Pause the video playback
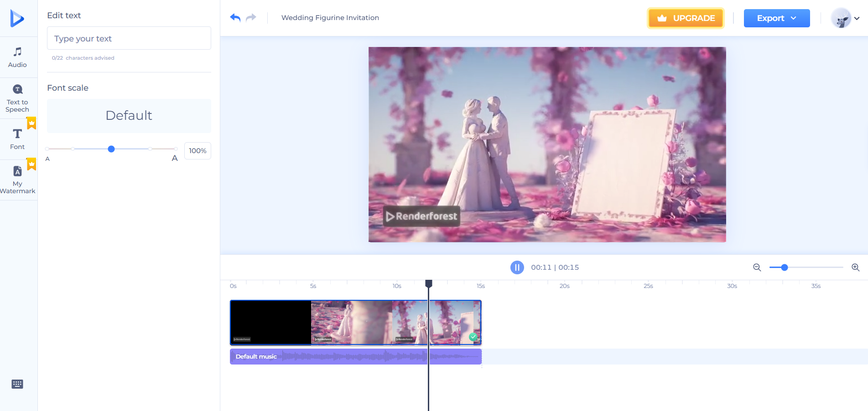Viewport: 868px width, 411px height. click(x=517, y=267)
